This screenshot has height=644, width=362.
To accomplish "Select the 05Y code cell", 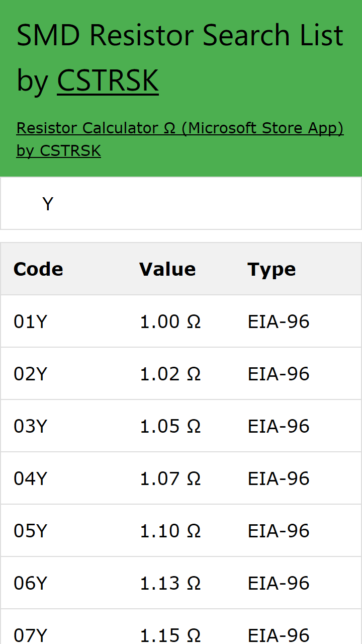I will click(x=30, y=531).
